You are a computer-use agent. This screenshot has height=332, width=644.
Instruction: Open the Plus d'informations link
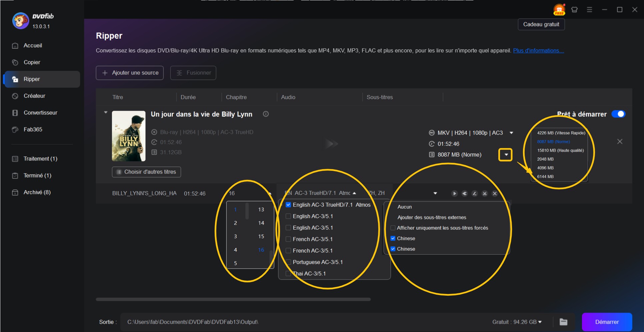538,50
